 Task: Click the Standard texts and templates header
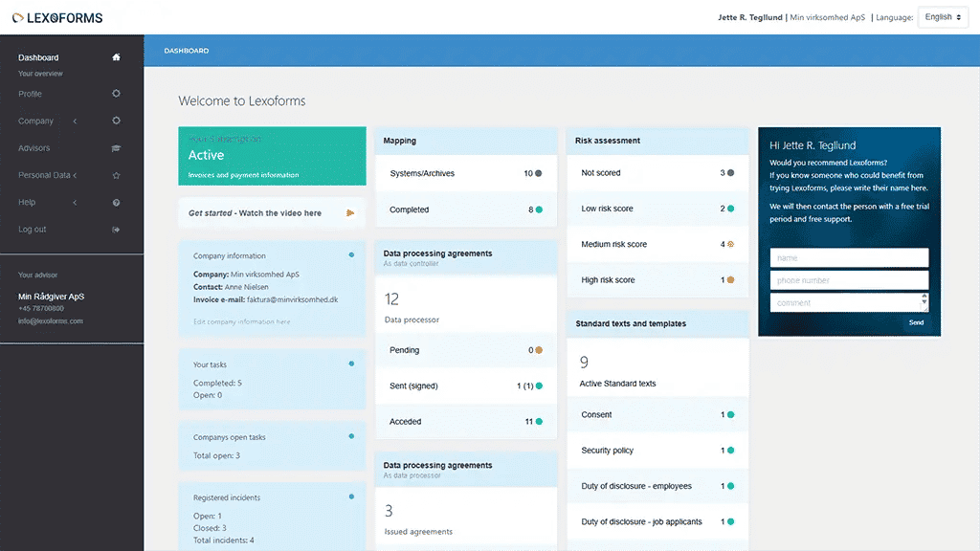tap(657, 323)
